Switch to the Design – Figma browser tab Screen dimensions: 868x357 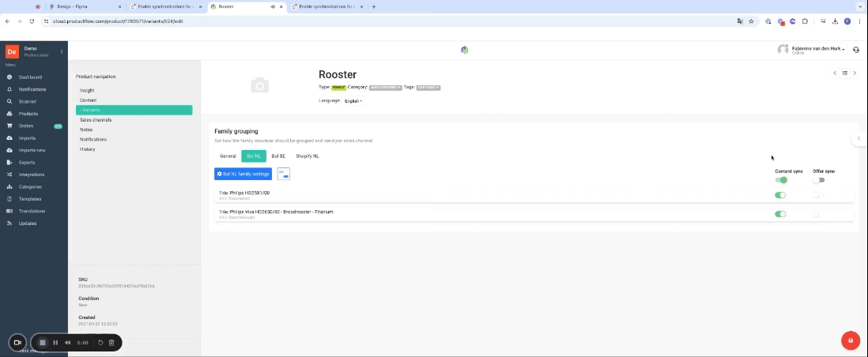click(x=84, y=6)
